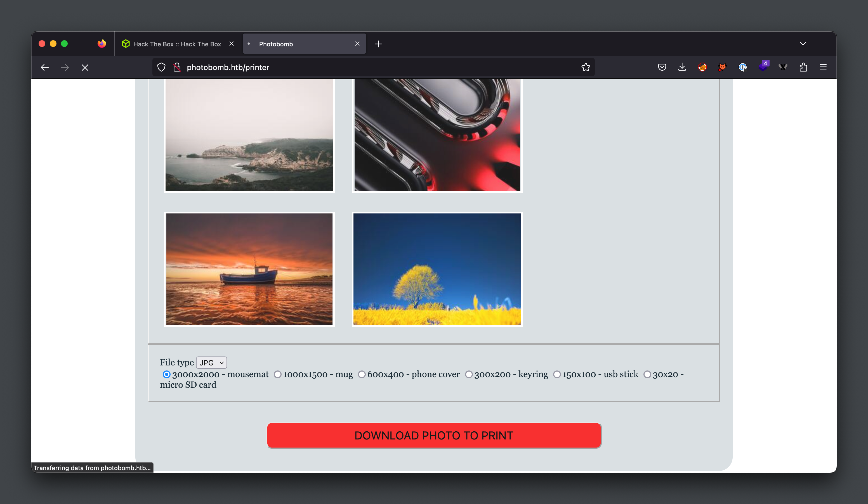Bookmark this page with the star
The image size is (868, 504).
[586, 67]
